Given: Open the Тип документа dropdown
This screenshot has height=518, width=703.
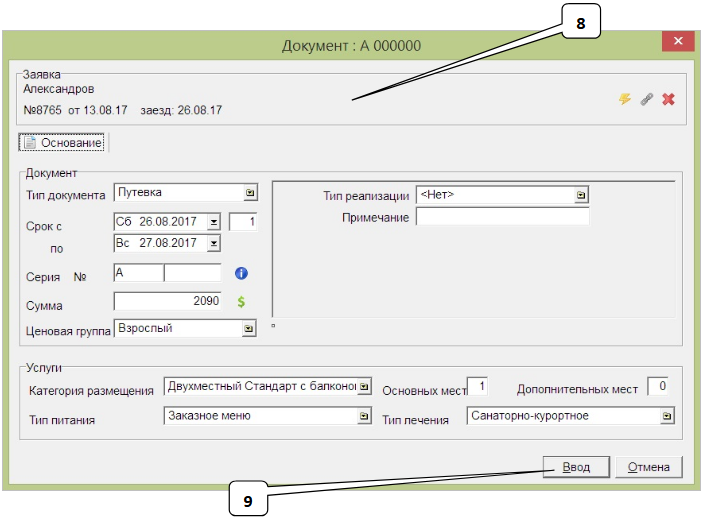Looking at the screenshot, I should pyautogui.click(x=250, y=193).
